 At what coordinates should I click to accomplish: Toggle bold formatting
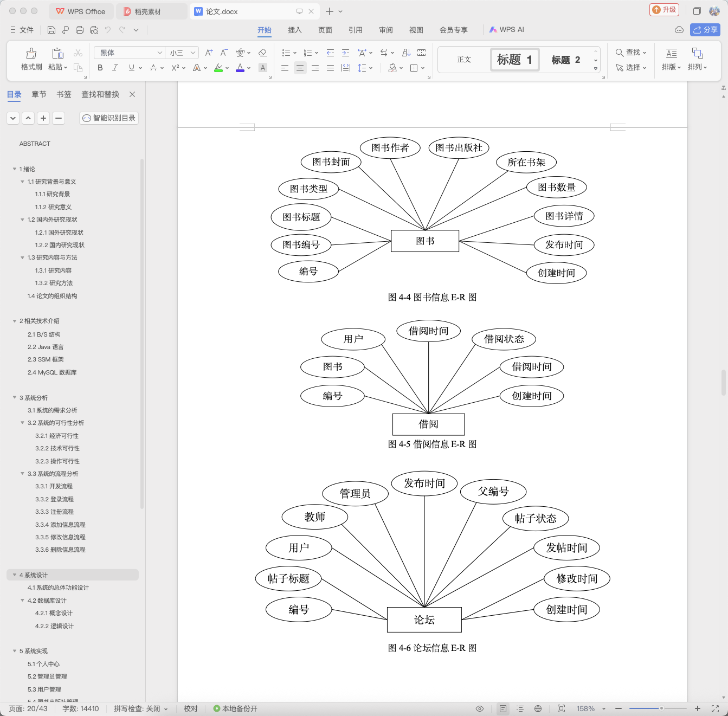pyautogui.click(x=100, y=68)
